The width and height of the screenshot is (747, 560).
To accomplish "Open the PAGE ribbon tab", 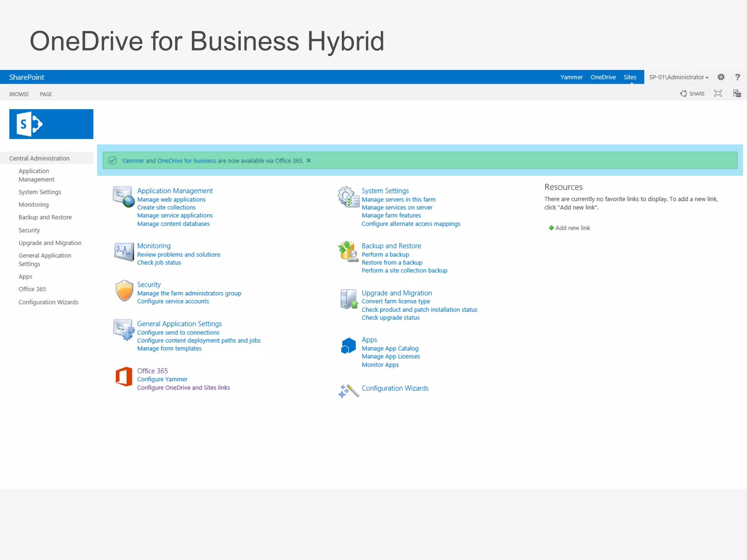I will point(46,94).
